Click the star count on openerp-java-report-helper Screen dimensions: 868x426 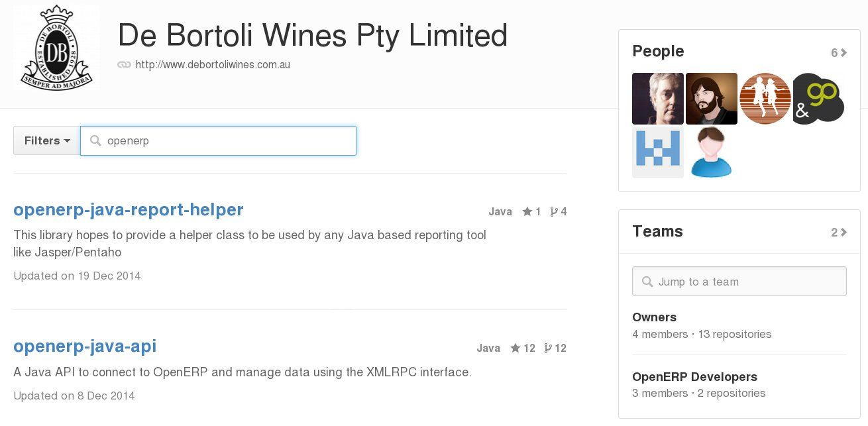(532, 212)
